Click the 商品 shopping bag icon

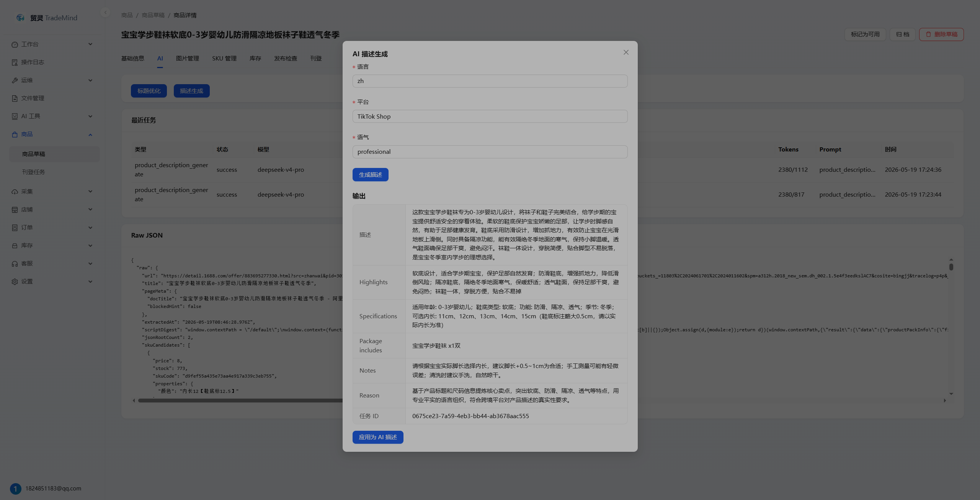tap(15, 134)
